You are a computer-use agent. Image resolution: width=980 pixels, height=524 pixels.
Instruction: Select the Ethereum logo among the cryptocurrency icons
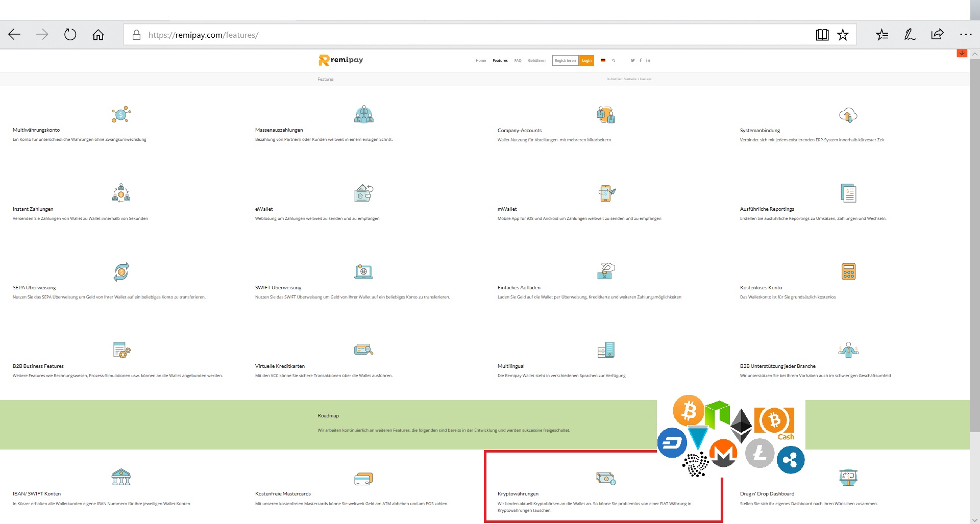[741, 426]
